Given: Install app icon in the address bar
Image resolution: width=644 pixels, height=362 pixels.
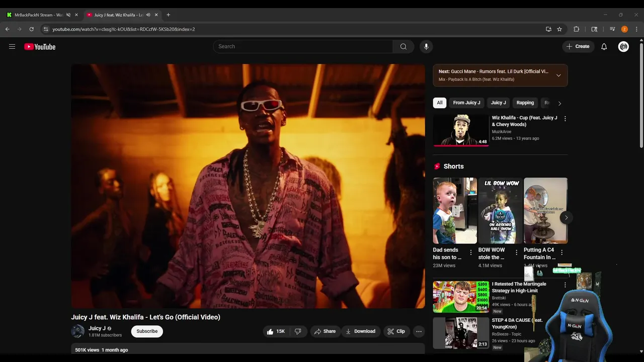Looking at the screenshot, I should pyautogui.click(x=548, y=29).
